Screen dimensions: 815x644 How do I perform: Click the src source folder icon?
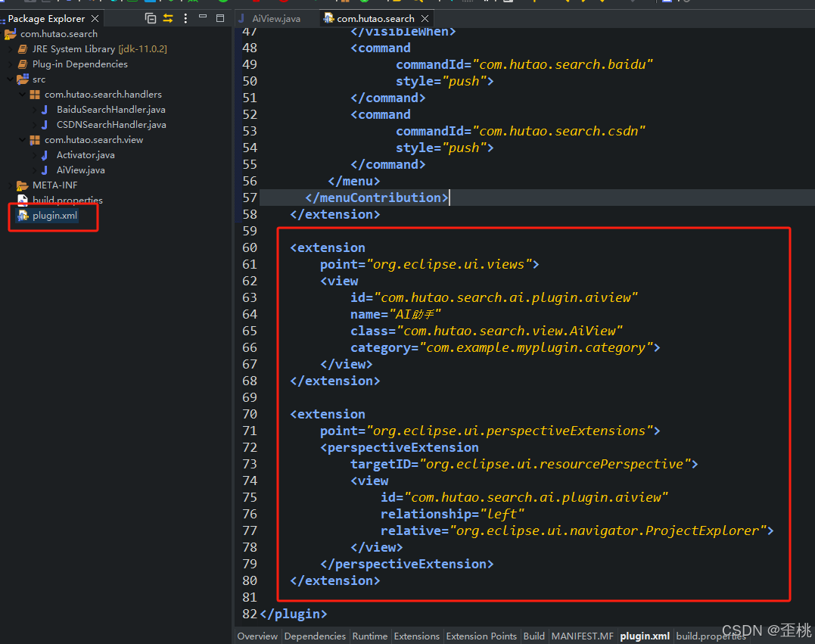23,79
